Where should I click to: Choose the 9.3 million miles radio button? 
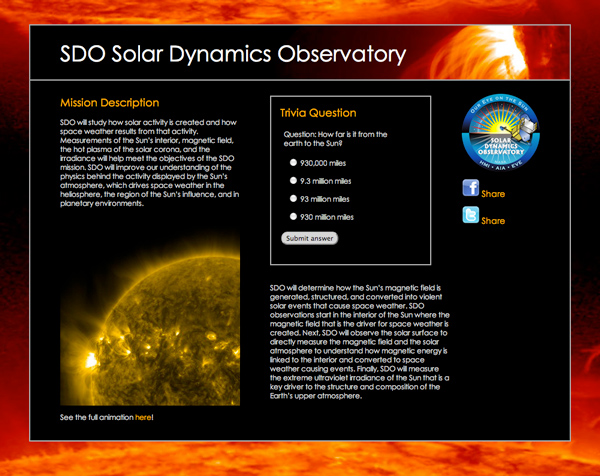pos(293,181)
